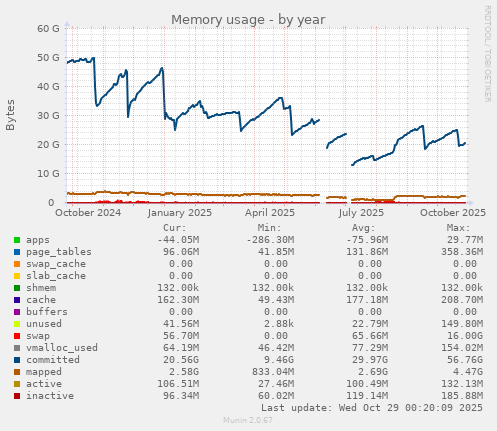Click swap max value 16.00G
Image resolution: width=497 pixels, height=431 pixels.
point(465,336)
